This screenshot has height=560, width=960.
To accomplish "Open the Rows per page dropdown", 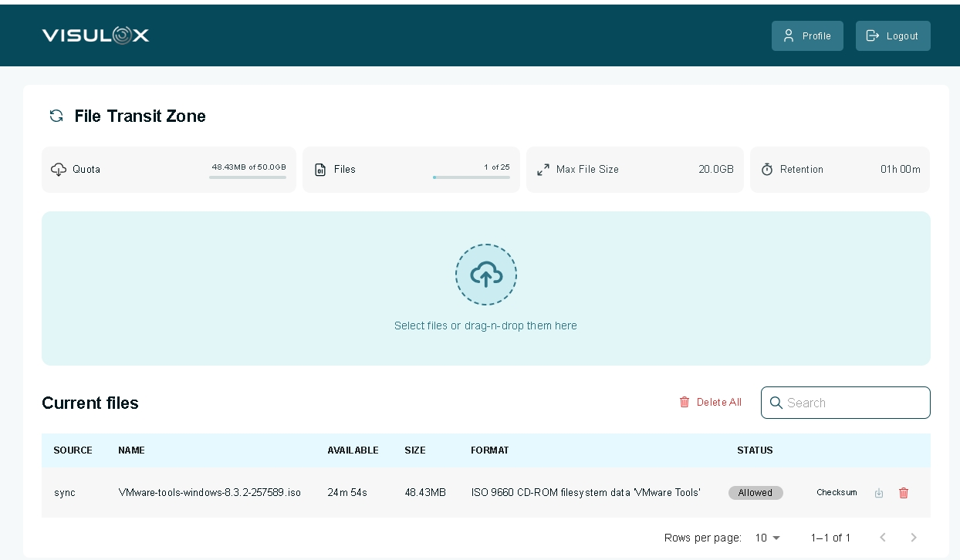I will point(768,538).
